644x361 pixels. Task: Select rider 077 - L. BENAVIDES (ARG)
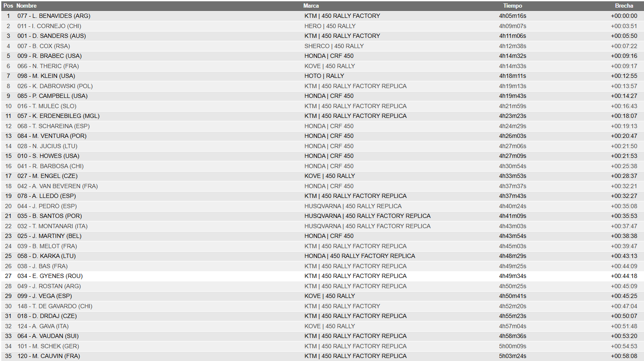pyautogui.click(x=54, y=16)
